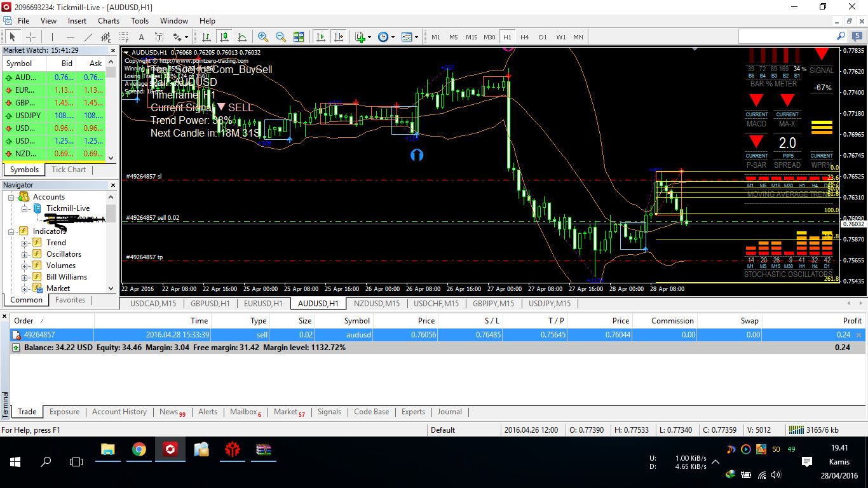Screen dimensions: 868x488
Task: Toggle candlestick chart mode
Action: 224,37
